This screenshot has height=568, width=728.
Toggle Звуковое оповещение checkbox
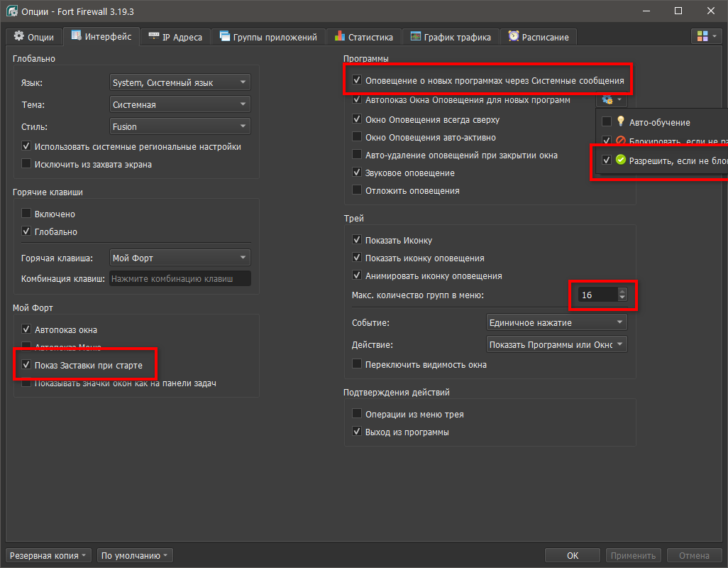(404, 173)
